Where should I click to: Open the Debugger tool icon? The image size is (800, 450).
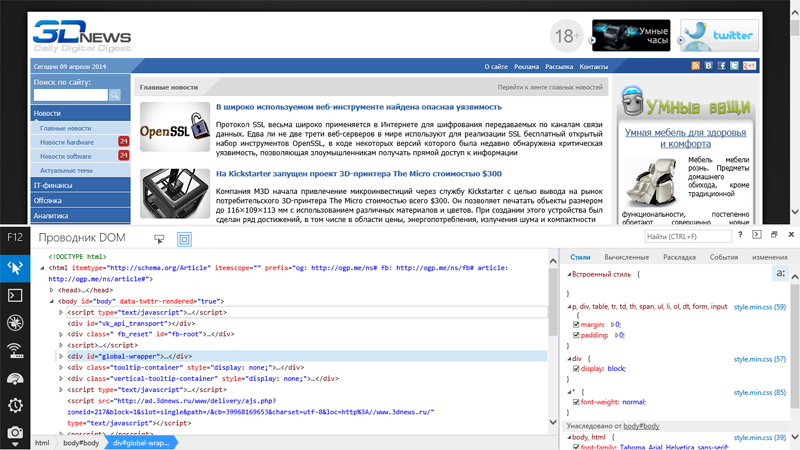15,322
